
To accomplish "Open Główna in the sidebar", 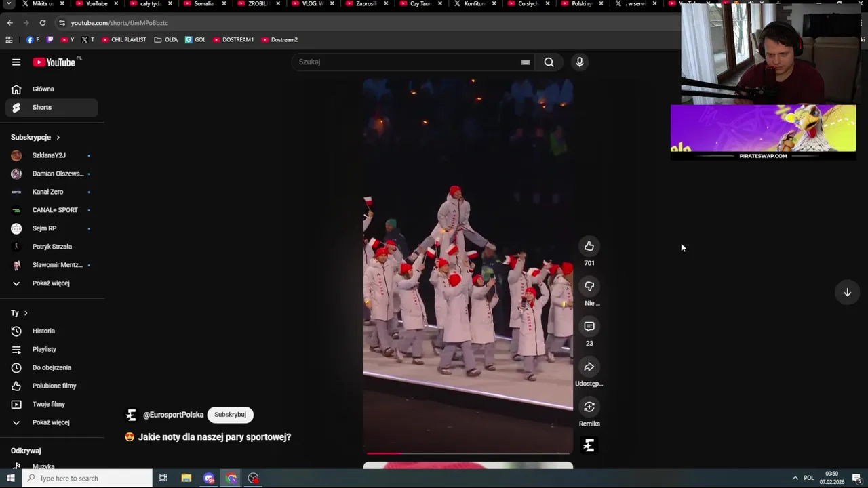I will click(x=52, y=89).
